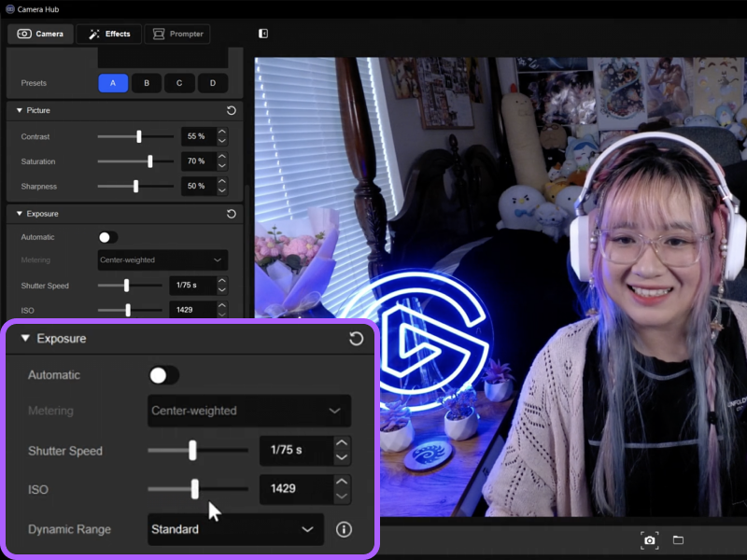Collapse the sidebar with the panel toggle icon
The image size is (747, 560).
pyautogui.click(x=263, y=34)
